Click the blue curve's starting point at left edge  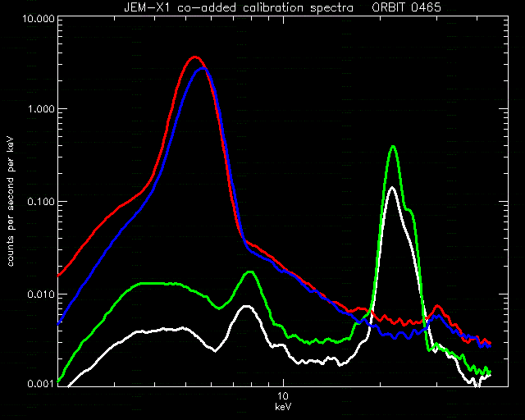[x=58, y=324]
